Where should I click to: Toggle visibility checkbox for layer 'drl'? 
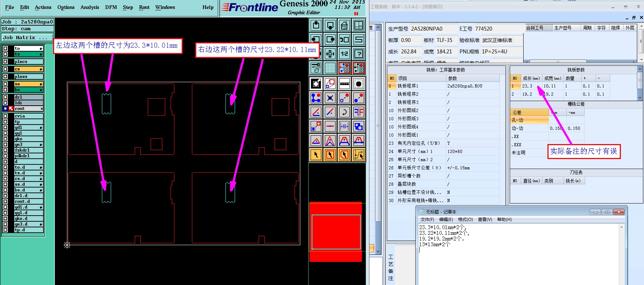tap(5, 97)
